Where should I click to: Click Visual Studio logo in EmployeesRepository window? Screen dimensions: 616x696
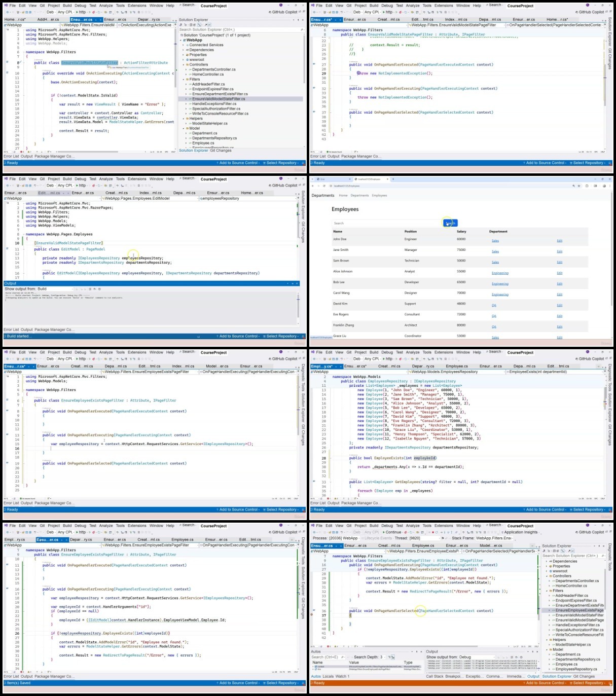(x=313, y=352)
